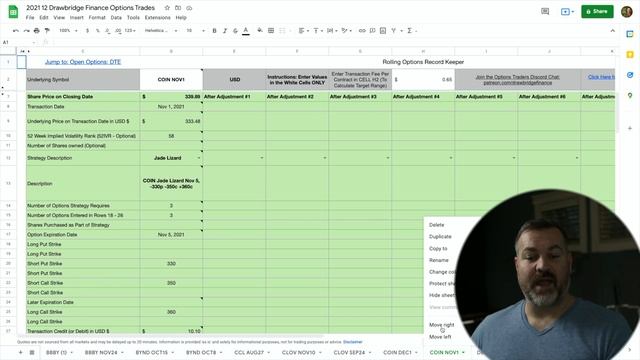Image resolution: width=640 pixels, height=360 pixels.
Task: Open the Google account avatar
Action: pos(627,11)
